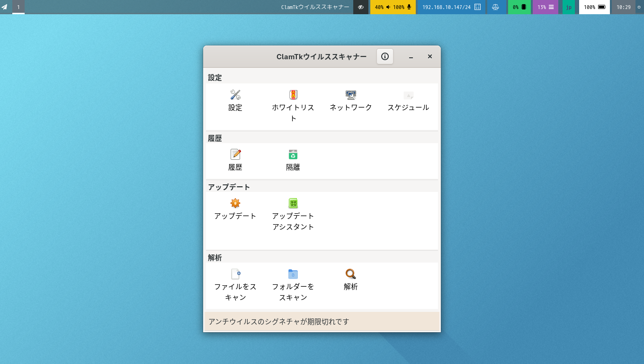Open the 履歴 (History) notepad icon

tap(235, 155)
